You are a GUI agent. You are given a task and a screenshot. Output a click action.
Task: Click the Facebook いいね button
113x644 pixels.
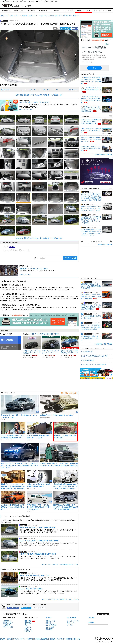click(x=13, y=608)
